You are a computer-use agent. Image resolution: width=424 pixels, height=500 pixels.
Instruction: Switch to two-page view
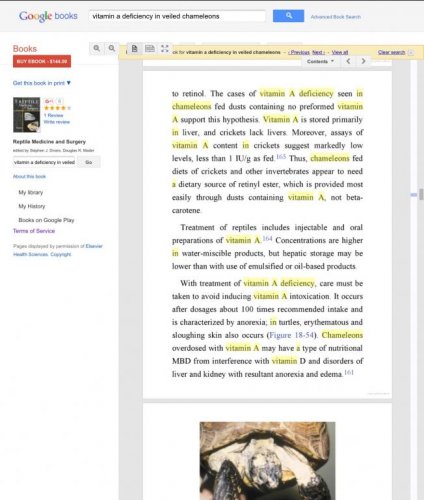click(150, 49)
